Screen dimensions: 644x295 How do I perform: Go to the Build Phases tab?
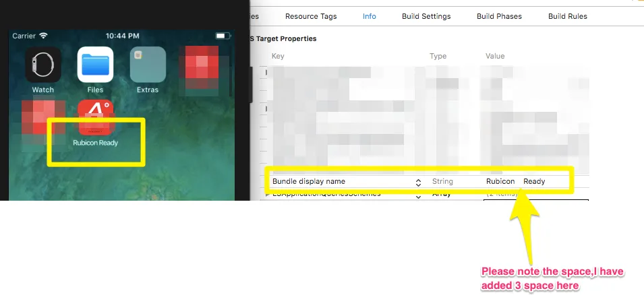coord(499,16)
